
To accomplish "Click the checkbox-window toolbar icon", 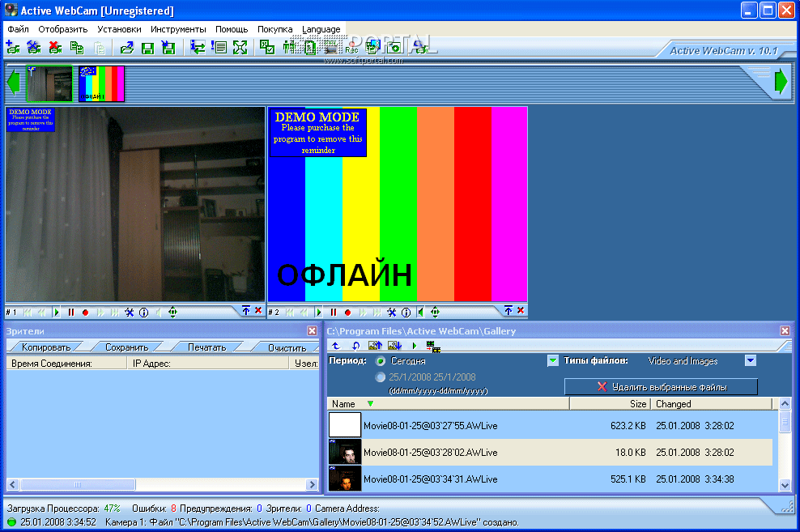I will 267,48.
